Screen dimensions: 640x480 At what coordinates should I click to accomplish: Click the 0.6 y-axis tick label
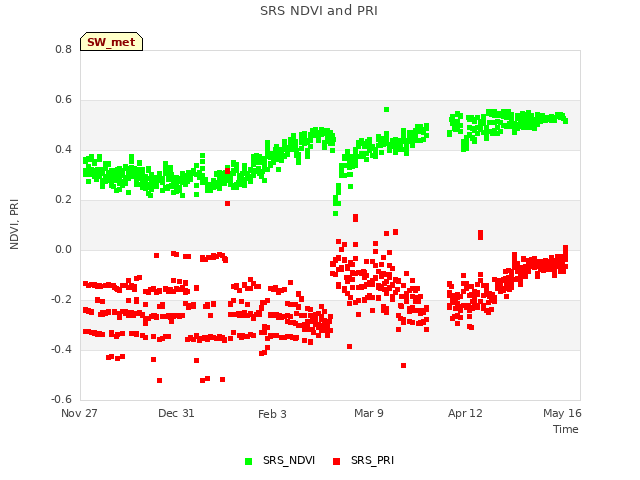pos(63,100)
